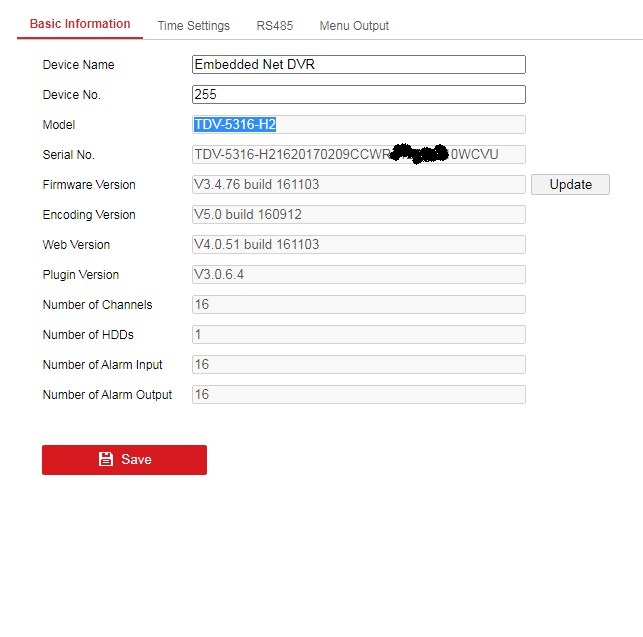Click the Web Version field

[358, 245]
